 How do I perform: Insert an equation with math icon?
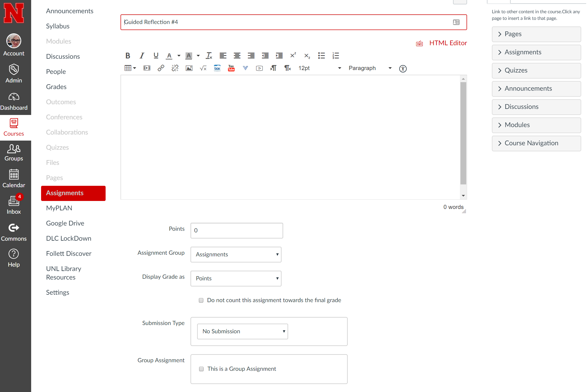[x=203, y=68]
